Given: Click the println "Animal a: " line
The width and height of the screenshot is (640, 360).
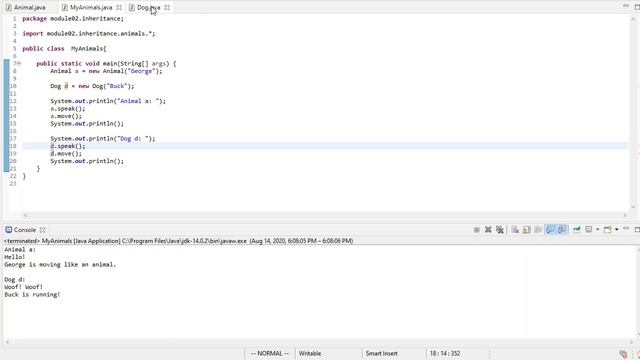Looking at the screenshot, I should coord(108,101).
